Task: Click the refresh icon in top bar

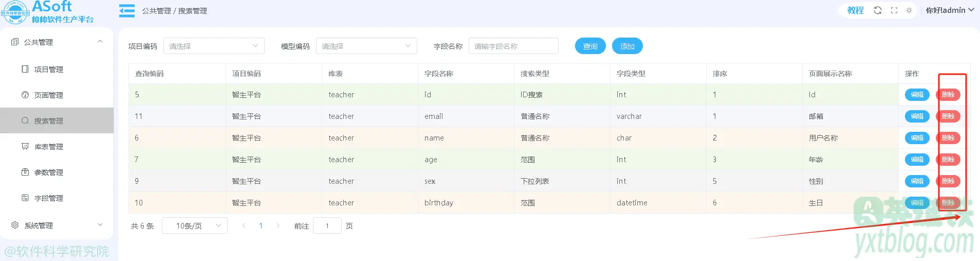Action: (x=878, y=10)
